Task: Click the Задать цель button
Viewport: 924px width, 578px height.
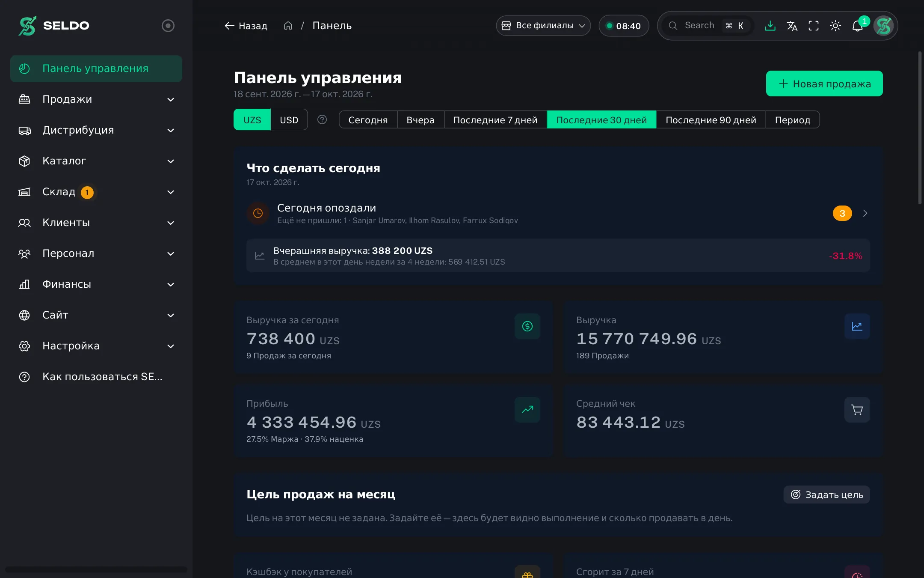Action: click(x=827, y=495)
